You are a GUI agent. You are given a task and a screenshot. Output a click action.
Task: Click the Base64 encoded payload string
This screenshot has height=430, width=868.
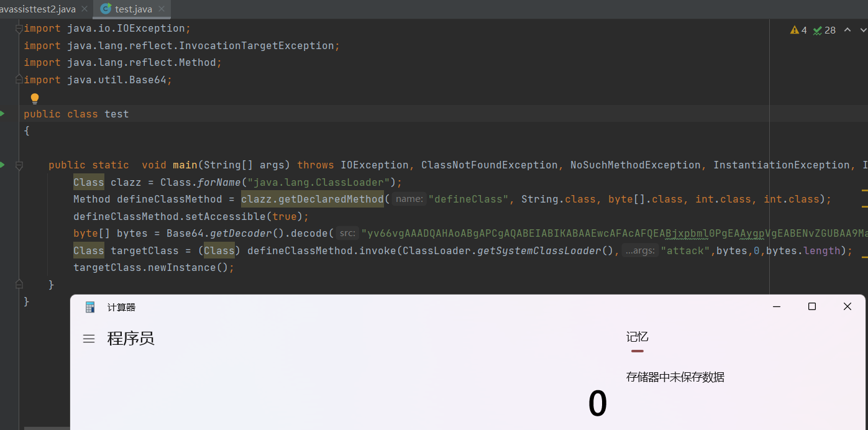tap(614, 234)
